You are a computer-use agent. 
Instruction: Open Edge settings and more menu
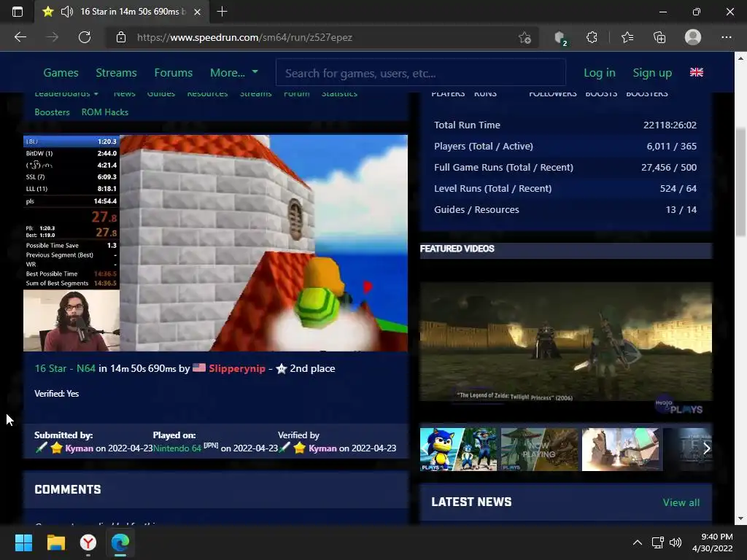[726, 37]
